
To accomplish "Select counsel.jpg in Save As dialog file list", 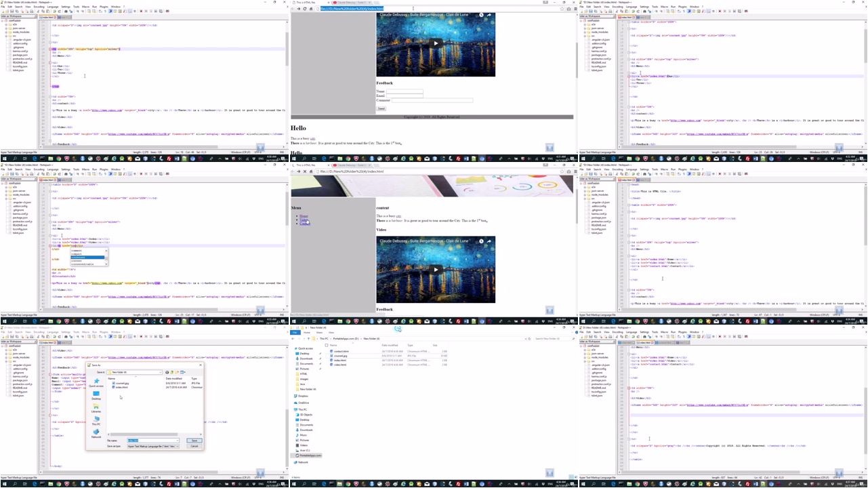I will point(122,383).
